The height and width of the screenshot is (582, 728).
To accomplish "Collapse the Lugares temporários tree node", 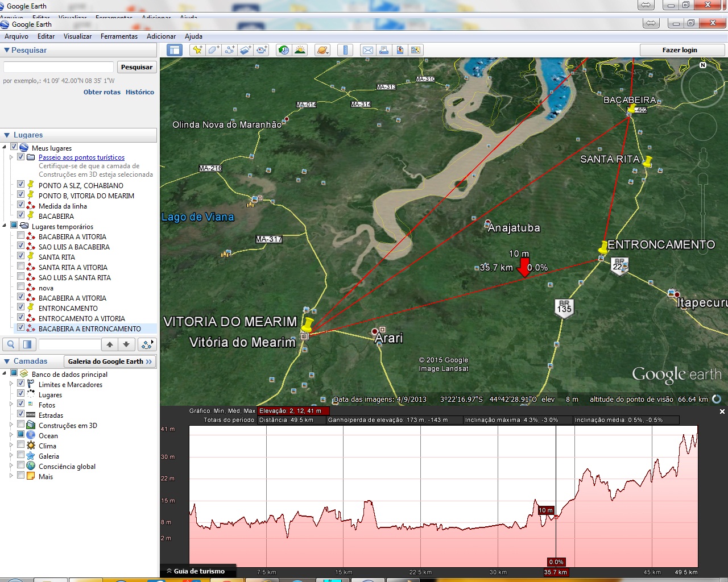I will click(x=5, y=226).
